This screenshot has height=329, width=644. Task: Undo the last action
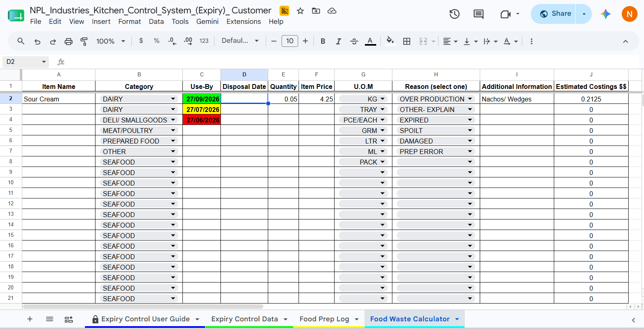37,41
